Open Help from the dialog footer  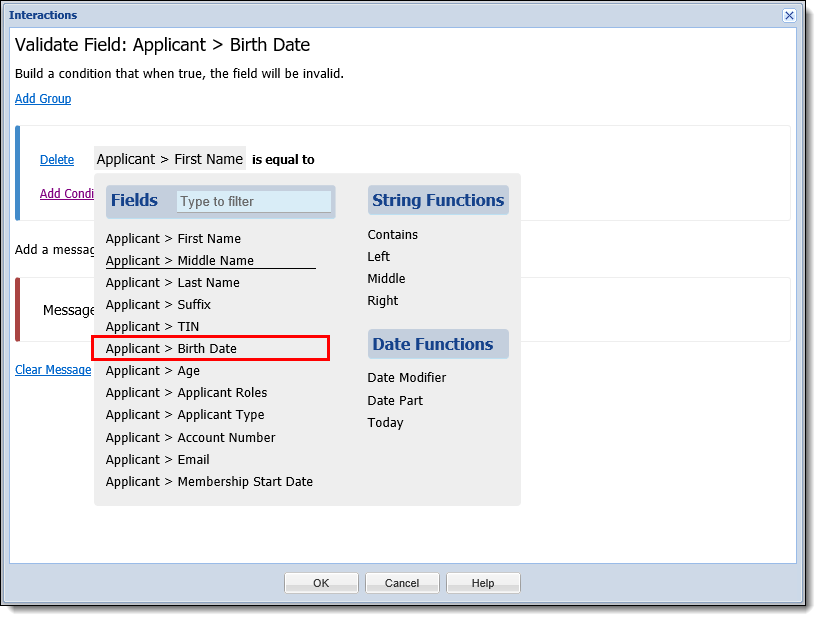click(x=483, y=583)
